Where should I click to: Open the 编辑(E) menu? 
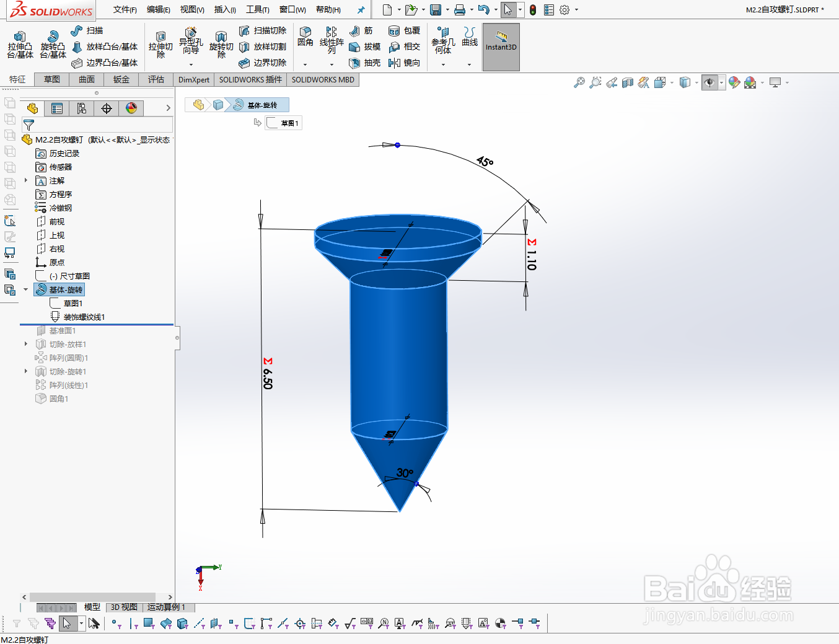click(x=159, y=10)
